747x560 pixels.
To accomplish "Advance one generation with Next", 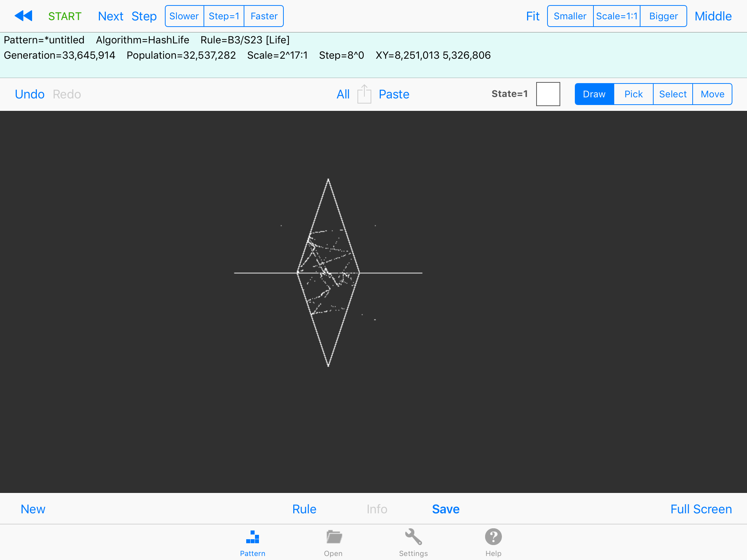I will (111, 16).
